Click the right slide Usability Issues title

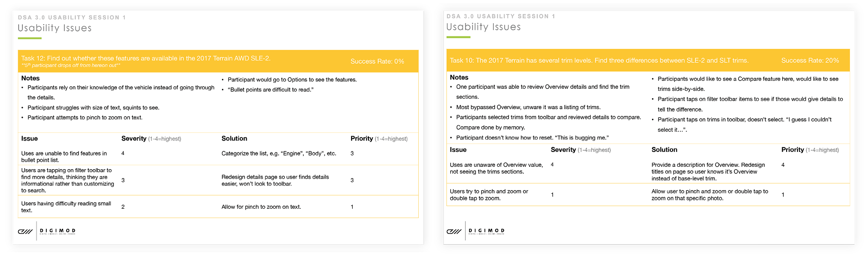click(484, 27)
